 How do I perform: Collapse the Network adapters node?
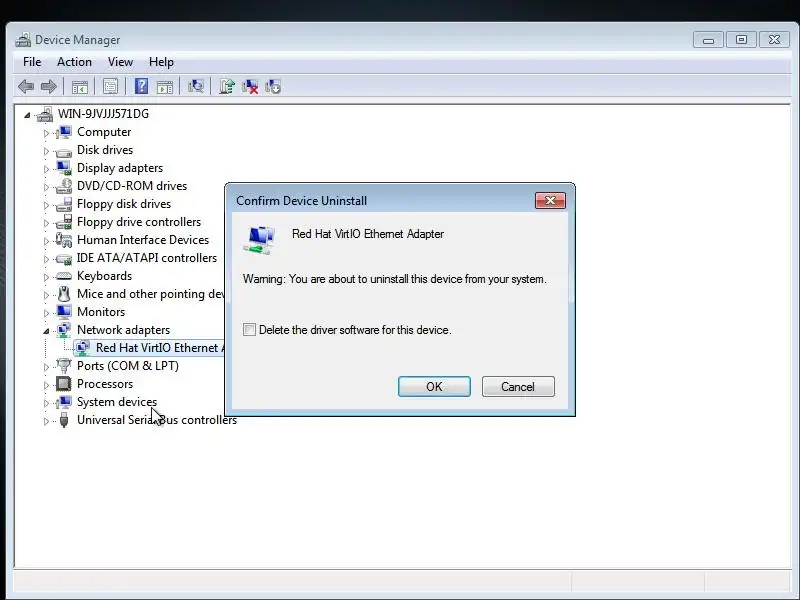pyautogui.click(x=46, y=331)
